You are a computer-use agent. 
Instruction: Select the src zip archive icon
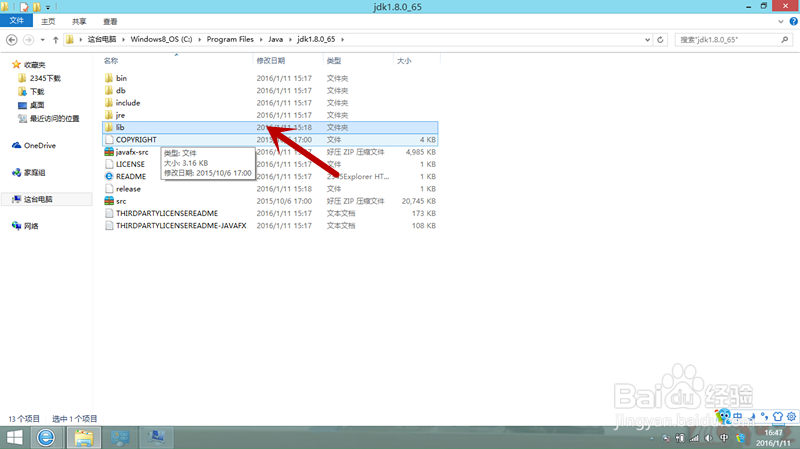(109, 201)
